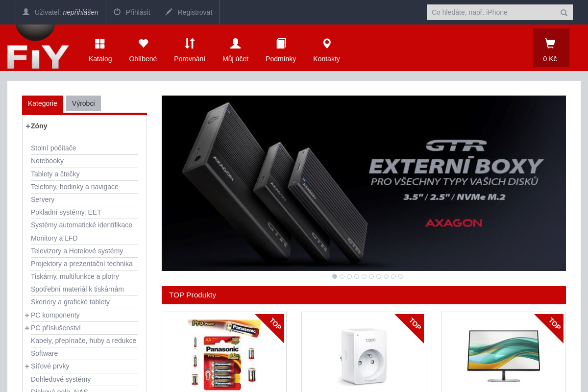Screen dimensions: 588x392
Task: Click the Můj účet person icon
Action: pos(235,44)
